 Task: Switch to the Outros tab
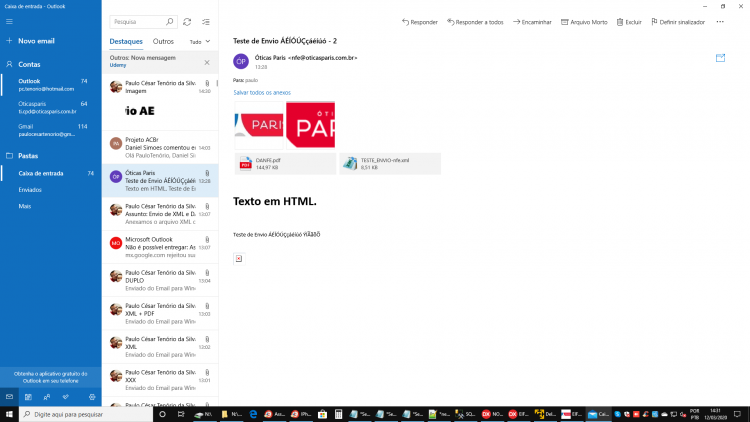(163, 42)
